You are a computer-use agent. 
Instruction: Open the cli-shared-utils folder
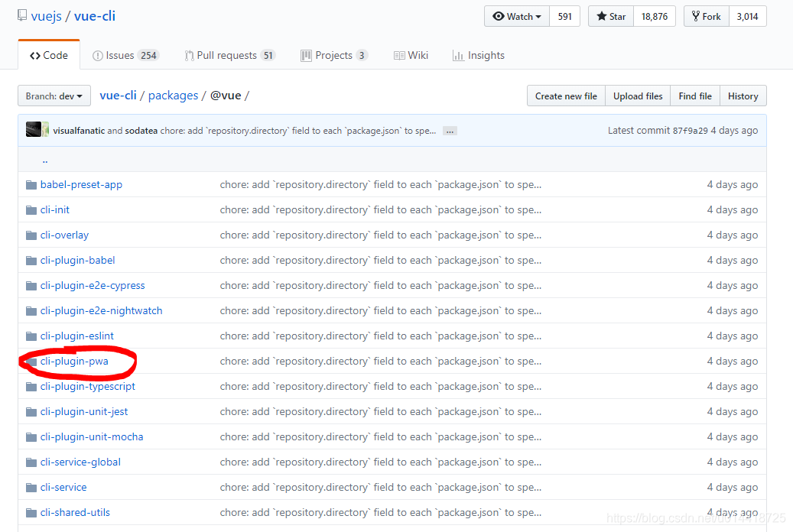pos(75,512)
